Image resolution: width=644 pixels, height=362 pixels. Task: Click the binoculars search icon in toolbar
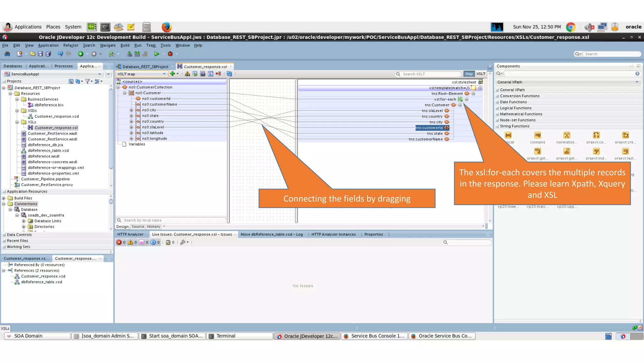7,54
